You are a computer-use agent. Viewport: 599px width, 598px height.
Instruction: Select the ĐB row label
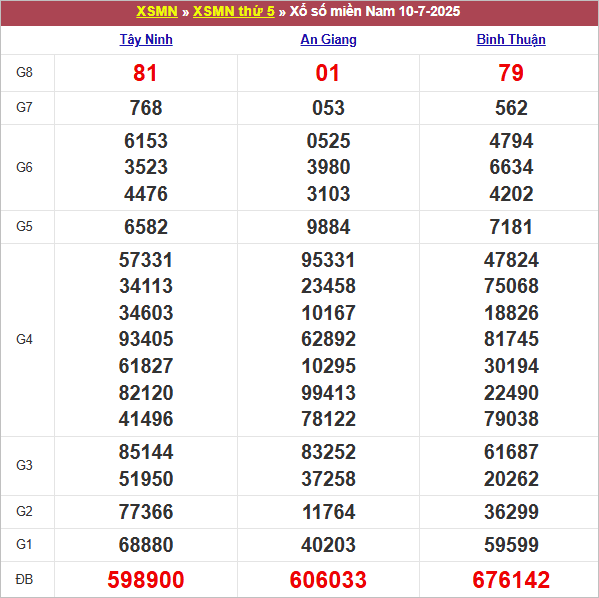(24, 579)
